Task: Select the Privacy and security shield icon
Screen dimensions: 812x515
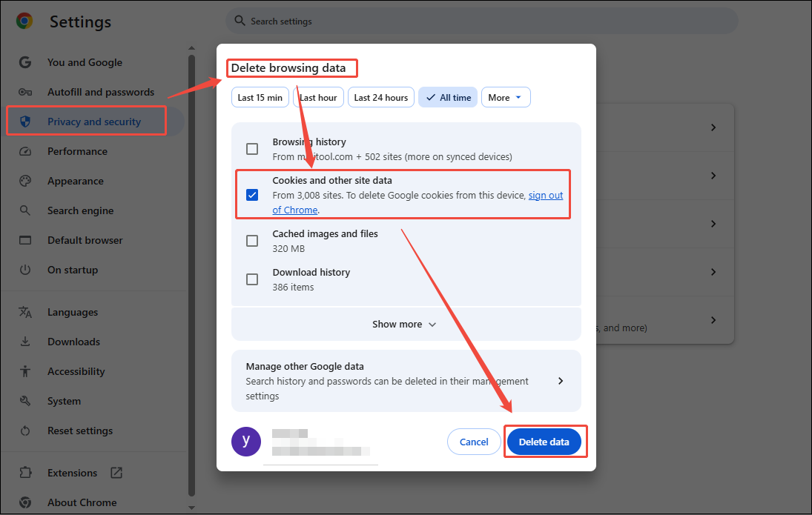Action: click(x=25, y=121)
